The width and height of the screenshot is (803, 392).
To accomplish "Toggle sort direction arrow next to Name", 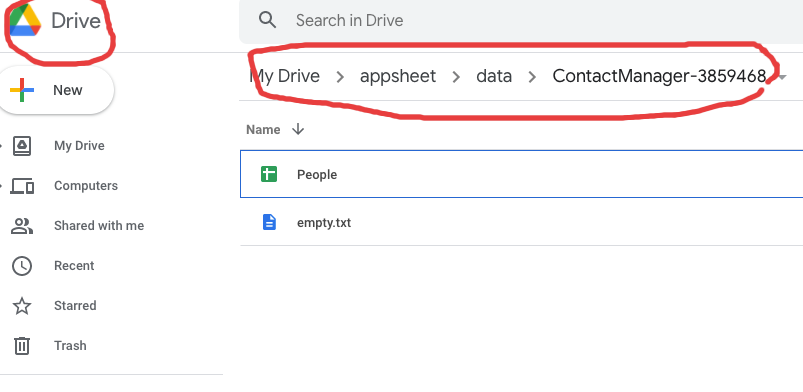I will (x=298, y=129).
